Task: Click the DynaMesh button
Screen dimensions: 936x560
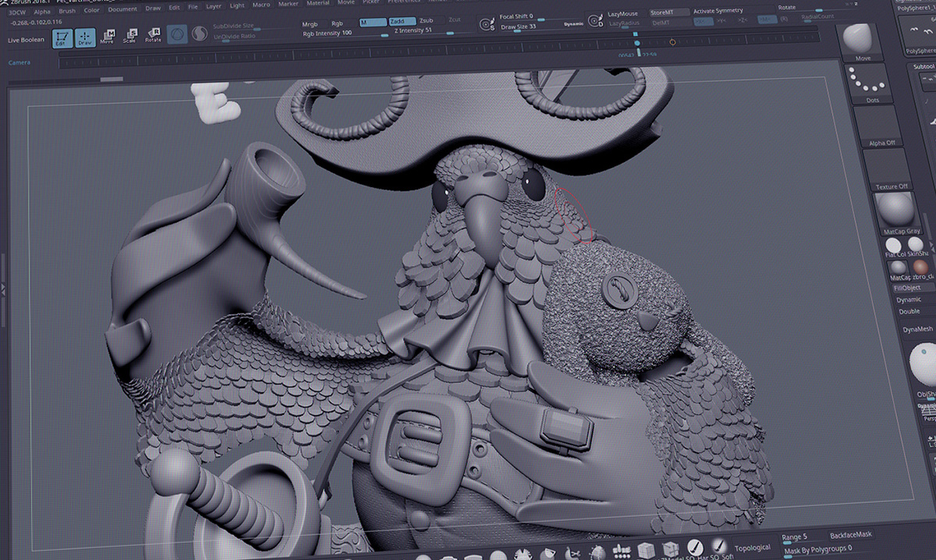Action: pyautogui.click(x=918, y=330)
